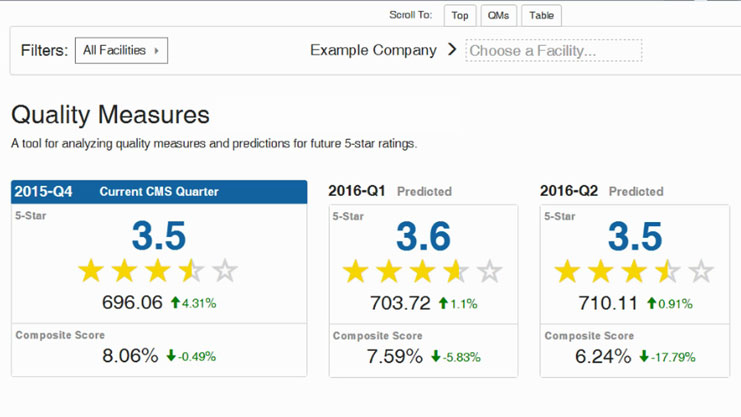Click the half star in 2015-Q4 rating

coord(192,270)
